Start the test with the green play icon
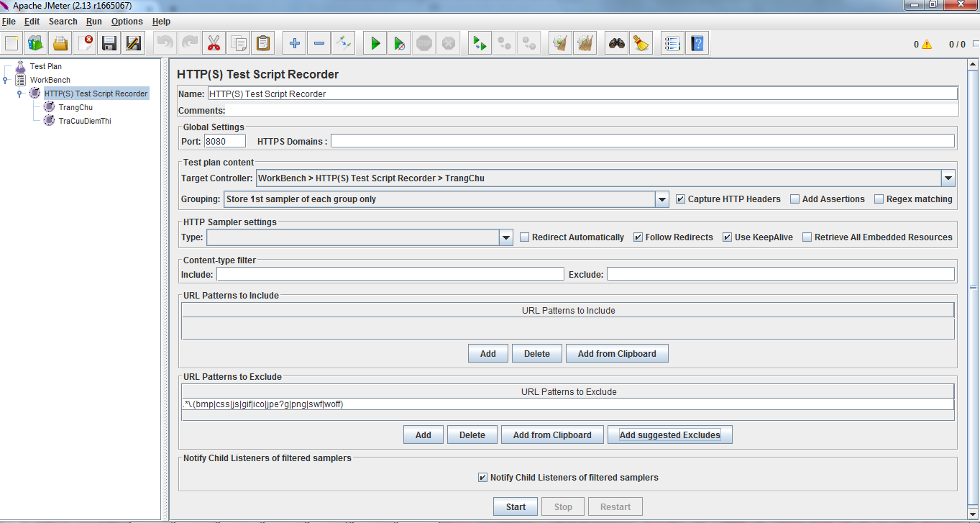 click(x=375, y=43)
